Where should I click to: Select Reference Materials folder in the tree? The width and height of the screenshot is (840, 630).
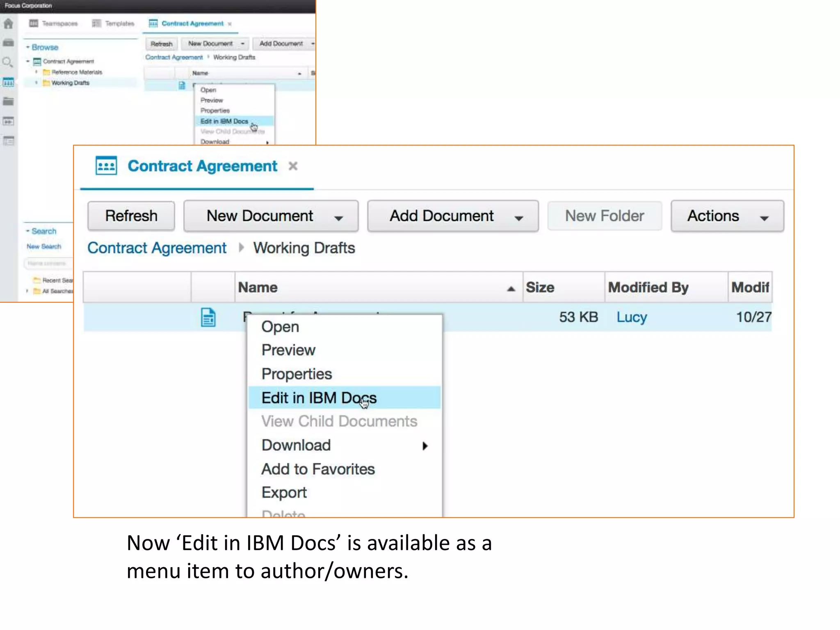(77, 72)
